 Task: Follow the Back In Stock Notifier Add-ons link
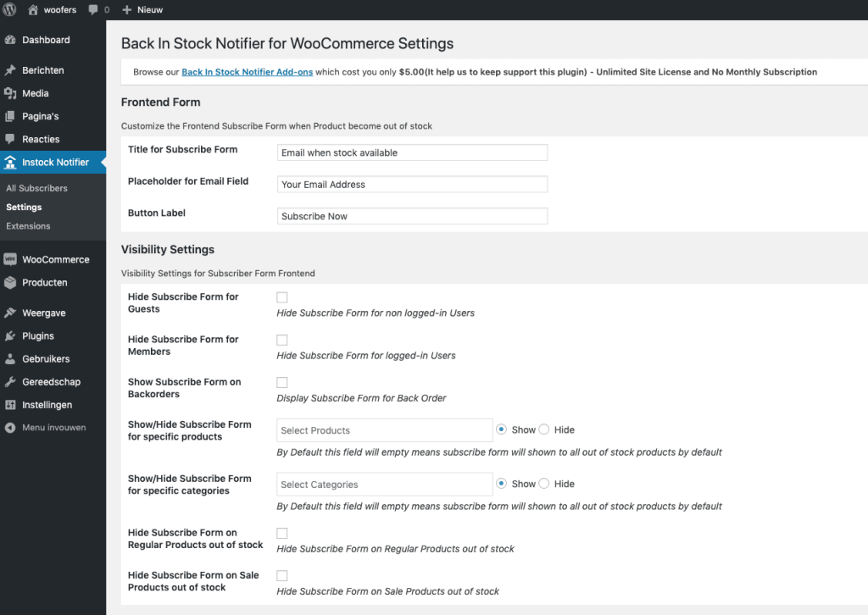click(247, 72)
